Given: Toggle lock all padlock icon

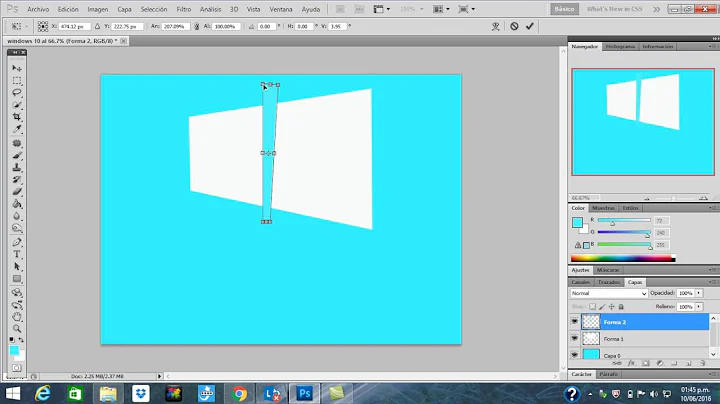Looking at the screenshot, I should click(621, 306).
